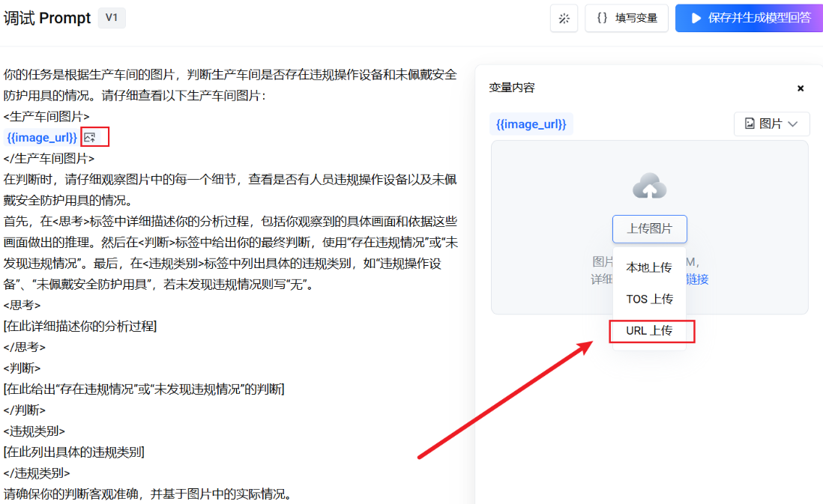Open the blue 链接 link

[x=698, y=279]
